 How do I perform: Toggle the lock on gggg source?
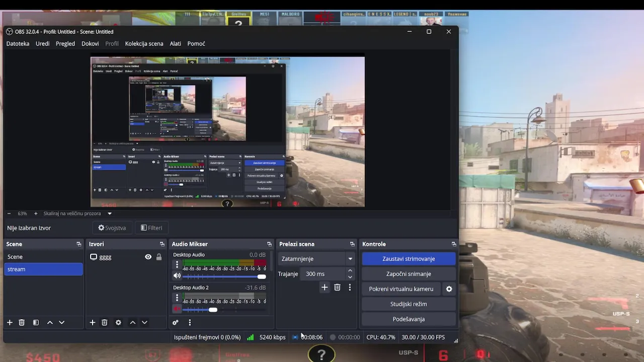[159, 257]
